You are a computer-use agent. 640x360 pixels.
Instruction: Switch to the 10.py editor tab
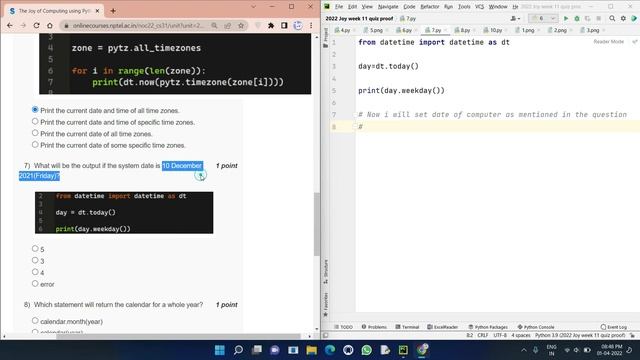tap(495, 30)
